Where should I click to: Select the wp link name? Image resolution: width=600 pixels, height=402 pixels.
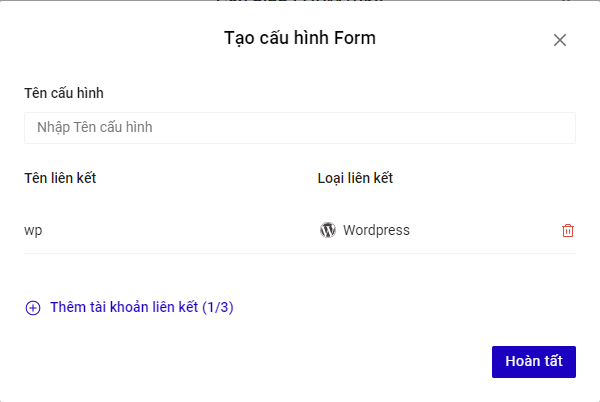33,230
